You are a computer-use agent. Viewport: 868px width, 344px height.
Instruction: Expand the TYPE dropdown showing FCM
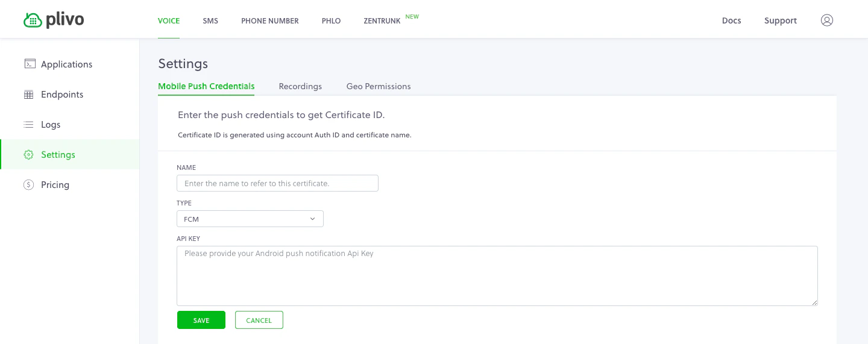click(x=250, y=219)
